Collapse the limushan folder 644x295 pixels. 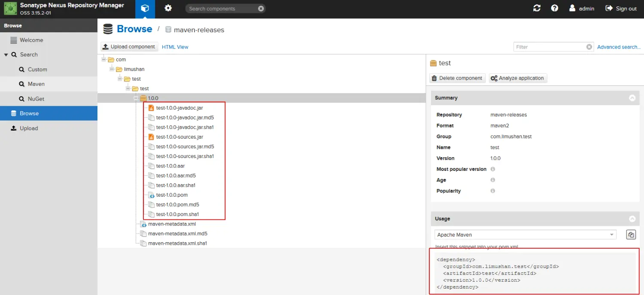click(112, 69)
